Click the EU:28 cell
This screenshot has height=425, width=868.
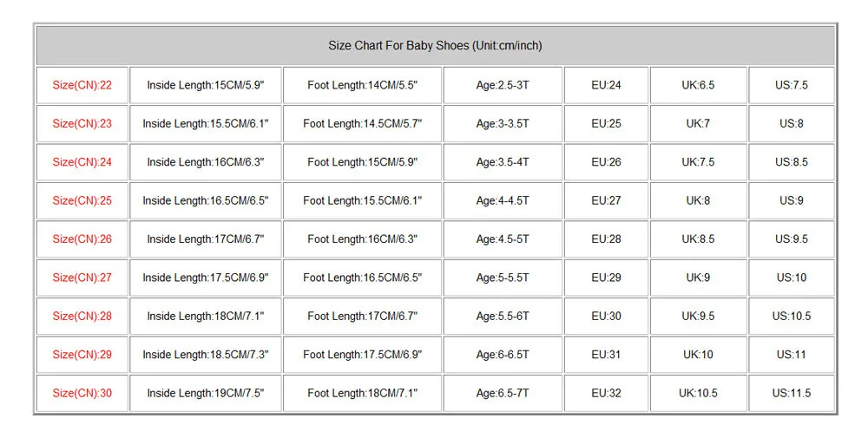607,239
